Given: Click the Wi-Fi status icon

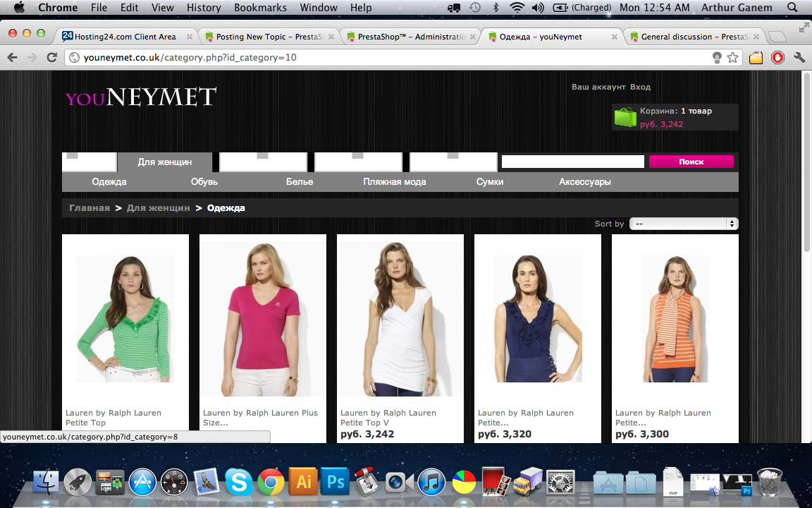Looking at the screenshot, I should [x=517, y=7].
